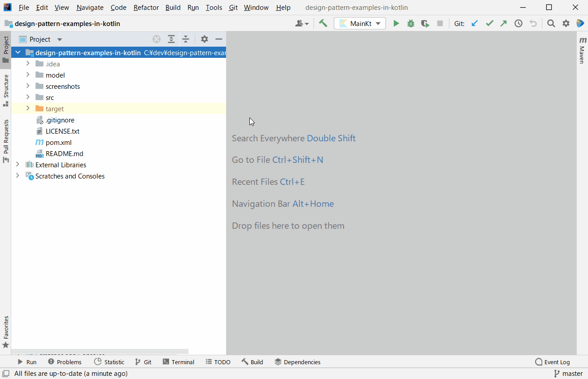The height and width of the screenshot is (379, 588).
Task: Run MainKt with the green play icon
Action: (x=396, y=23)
